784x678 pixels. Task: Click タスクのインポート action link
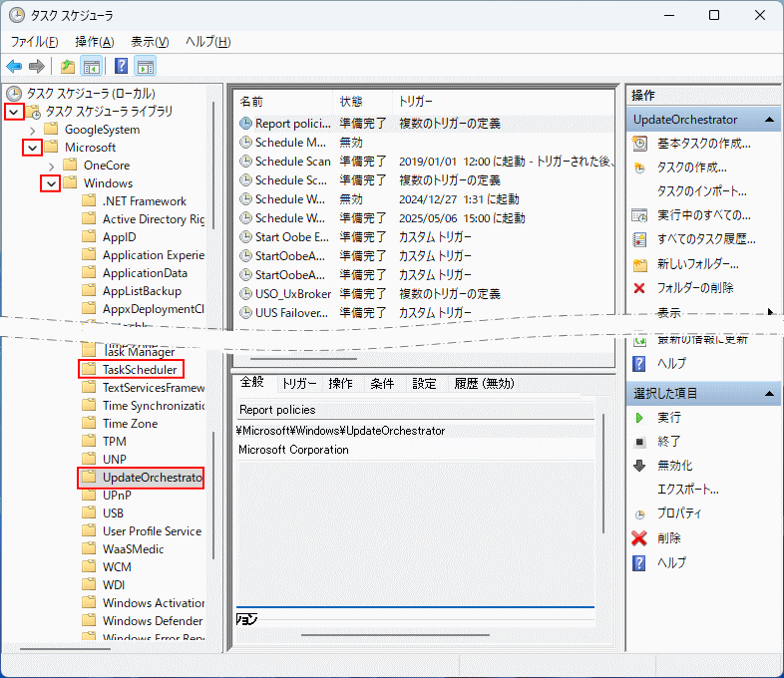(x=702, y=191)
